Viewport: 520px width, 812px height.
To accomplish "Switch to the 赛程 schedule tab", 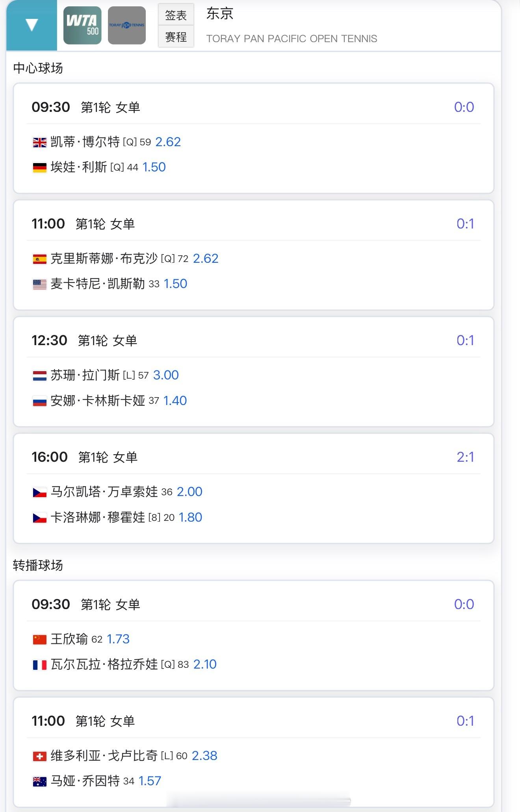I will click(x=176, y=37).
